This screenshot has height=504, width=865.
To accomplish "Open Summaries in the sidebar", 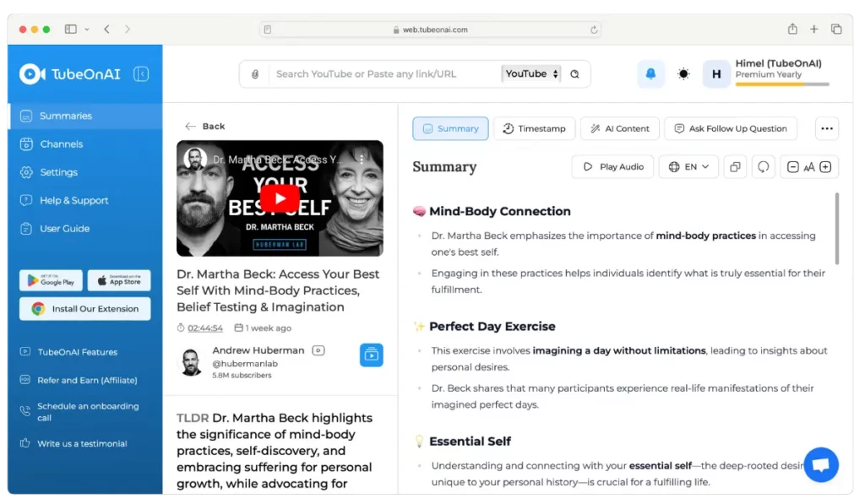I will tap(85, 116).
